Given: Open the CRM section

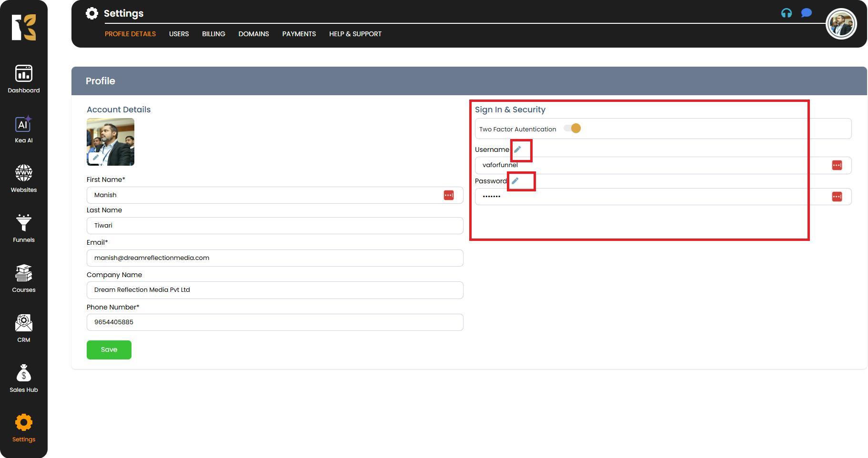Looking at the screenshot, I should point(23,329).
